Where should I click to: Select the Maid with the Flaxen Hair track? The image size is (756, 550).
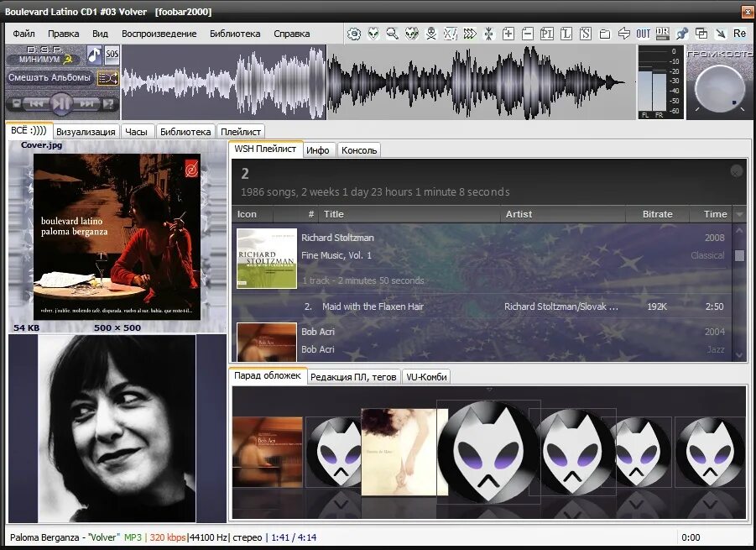pyautogui.click(x=482, y=306)
